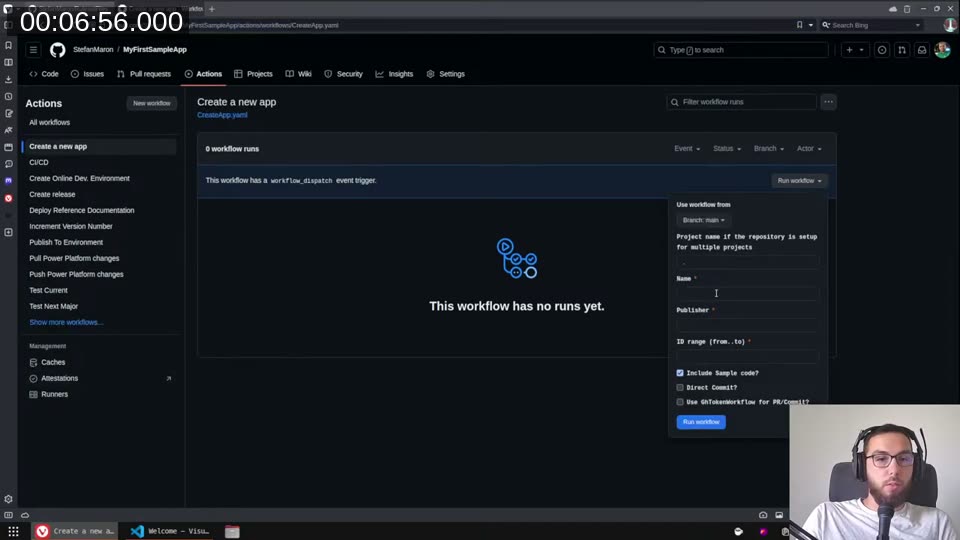The width and height of the screenshot is (960, 540).
Task: Switch to the Wiki tab
Action: (299, 74)
